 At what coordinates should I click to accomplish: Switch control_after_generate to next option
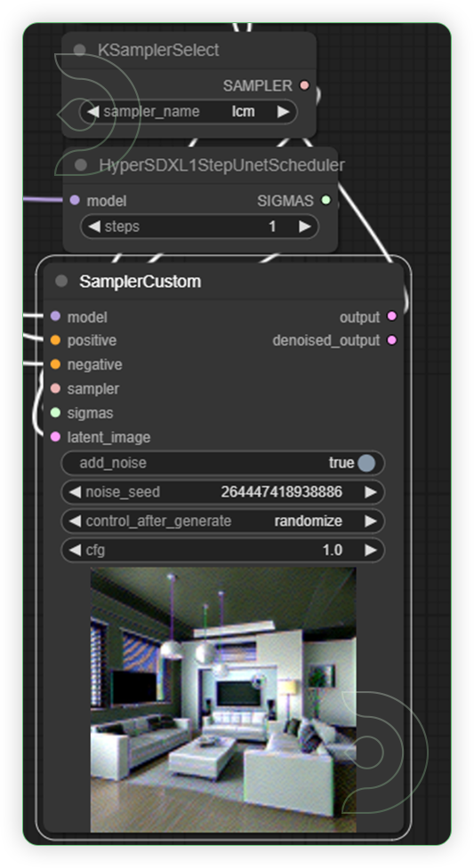tap(370, 521)
